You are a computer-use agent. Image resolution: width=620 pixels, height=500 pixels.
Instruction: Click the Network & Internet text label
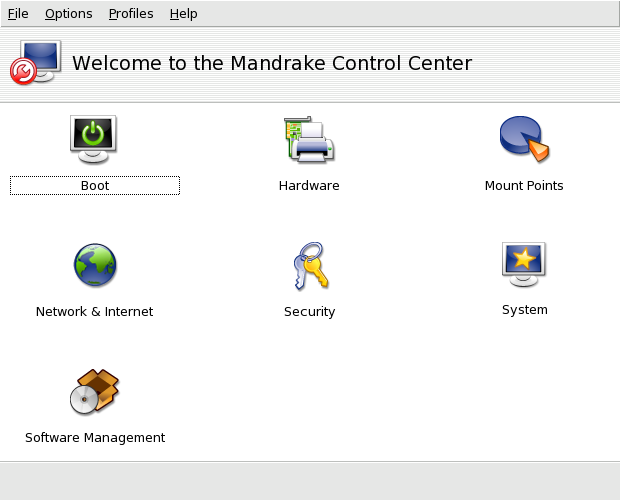pyautogui.click(x=94, y=312)
